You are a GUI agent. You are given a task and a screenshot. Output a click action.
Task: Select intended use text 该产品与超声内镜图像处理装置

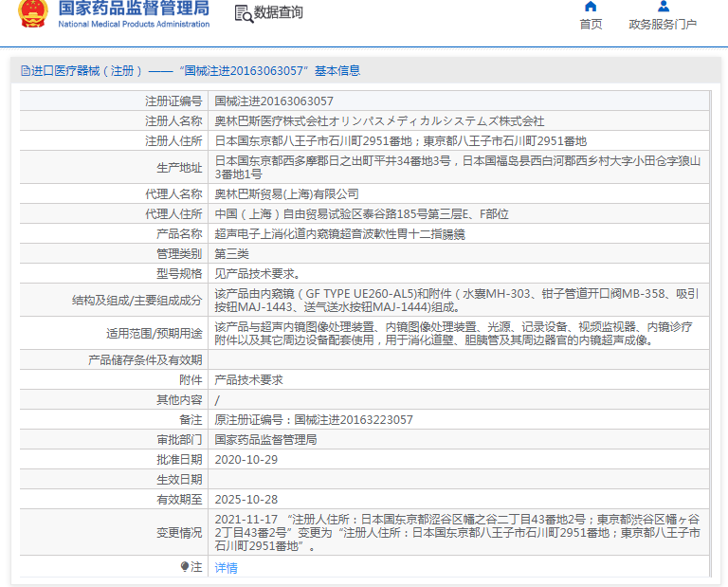[295, 327]
